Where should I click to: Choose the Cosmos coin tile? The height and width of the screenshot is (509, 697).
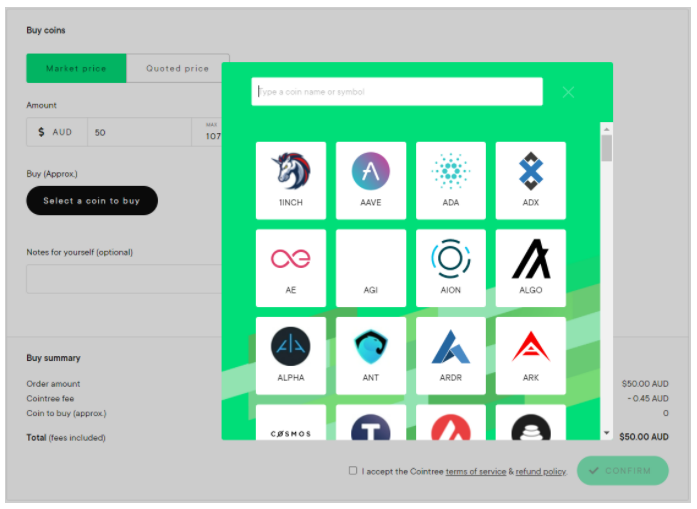pos(291,422)
